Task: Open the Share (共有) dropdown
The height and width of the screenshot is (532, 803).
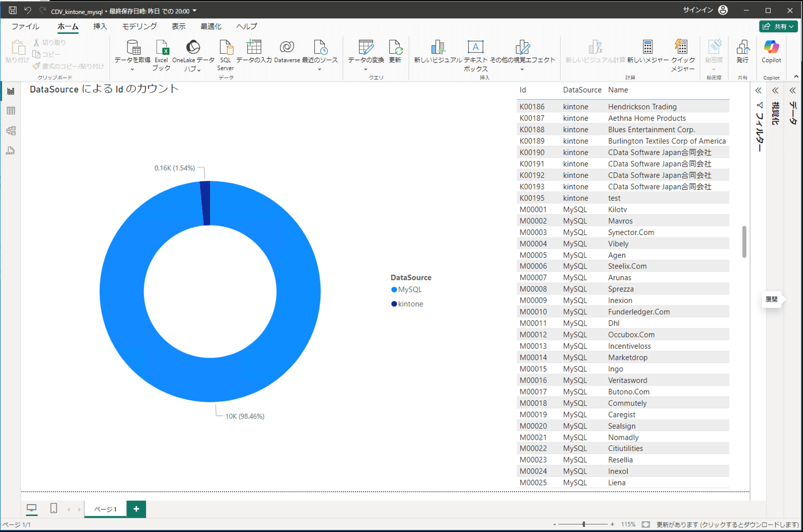Action: tap(778, 26)
